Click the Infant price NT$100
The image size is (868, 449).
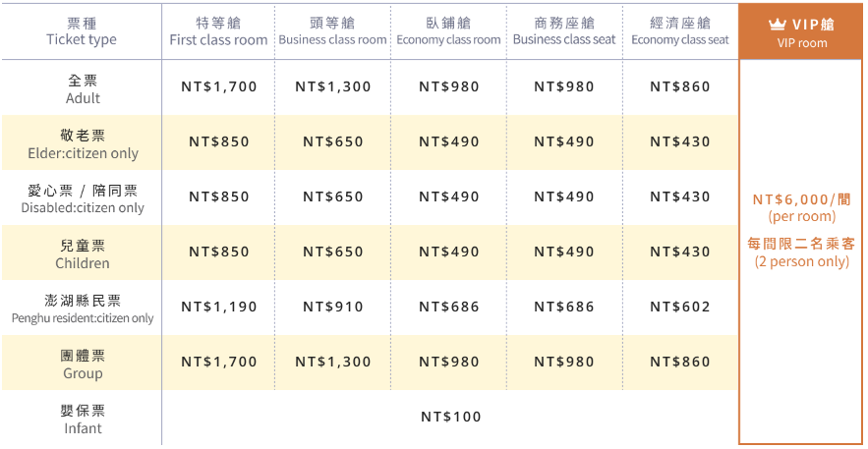click(x=451, y=417)
